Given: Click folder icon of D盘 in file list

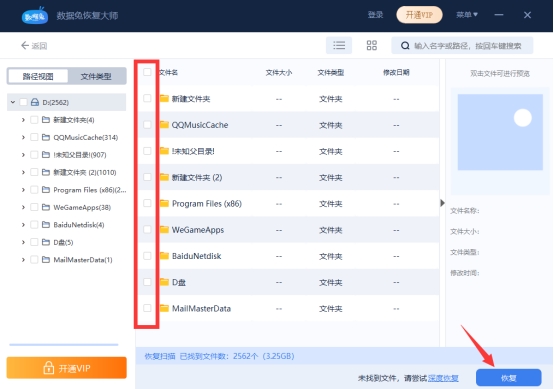Looking at the screenshot, I should 164,282.
